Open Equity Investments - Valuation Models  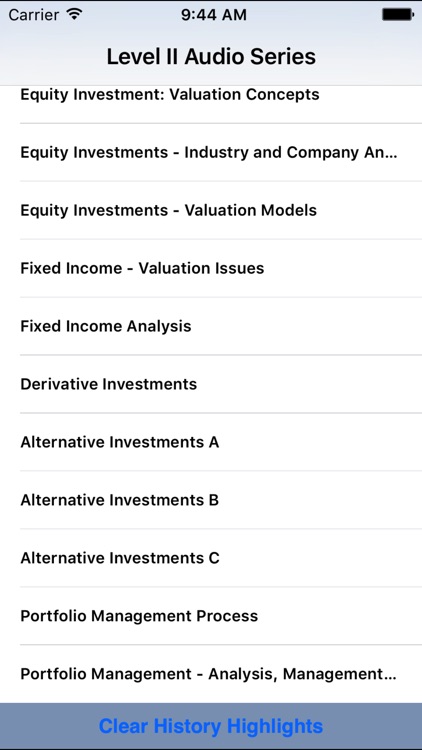coord(211,210)
